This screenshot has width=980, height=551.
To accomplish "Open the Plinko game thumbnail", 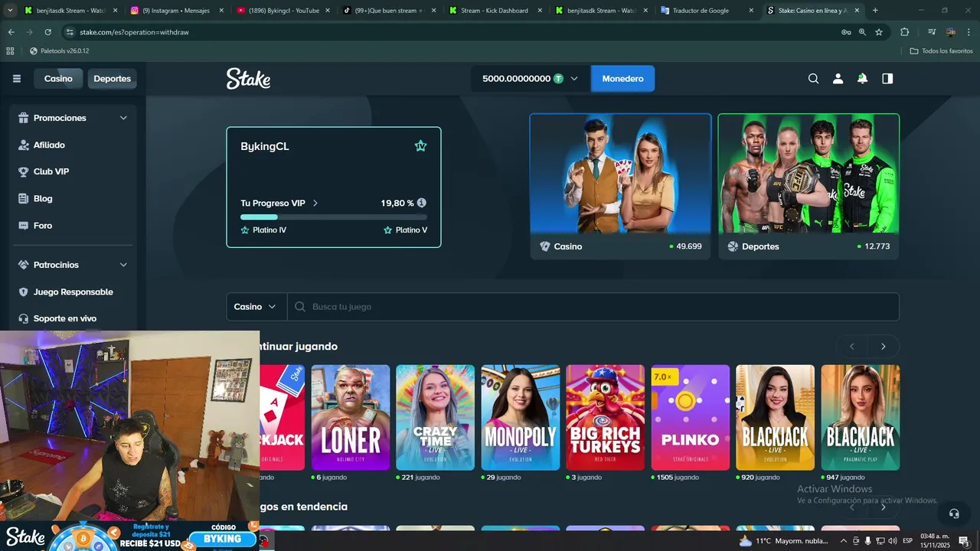I will (x=691, y=417).
